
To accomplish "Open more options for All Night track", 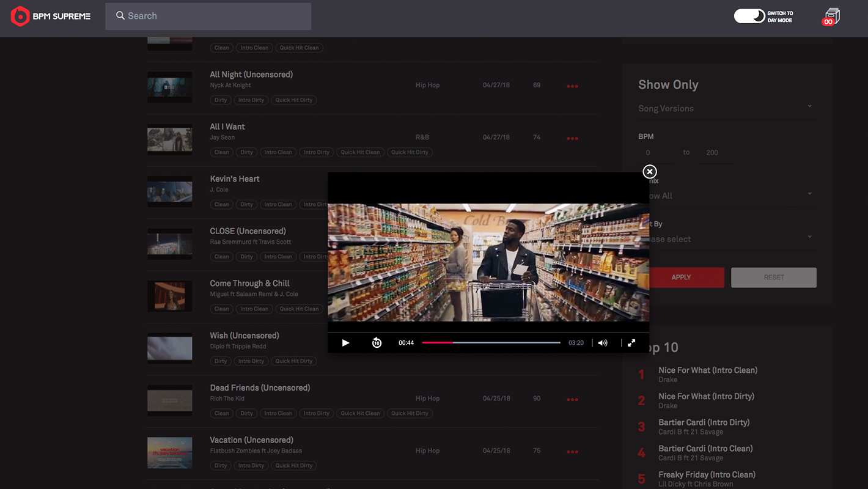I will [572, 86].
